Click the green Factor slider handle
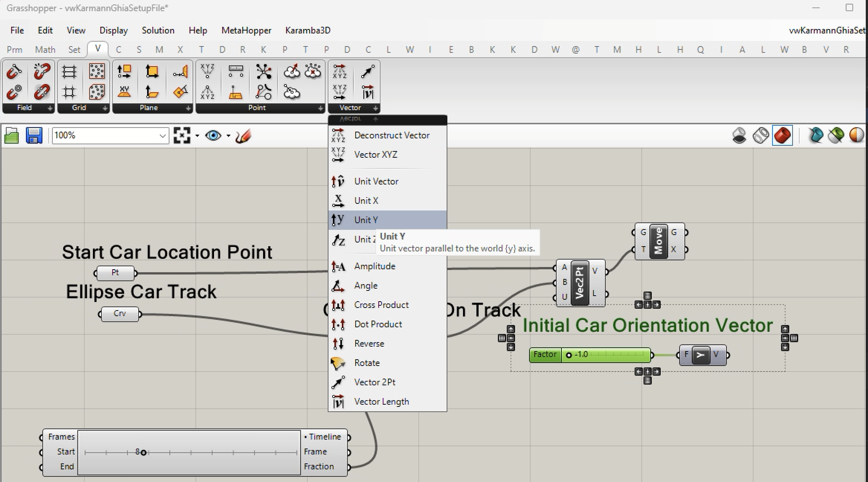This screenshot has height=482, width=868. tap(569, 355)
